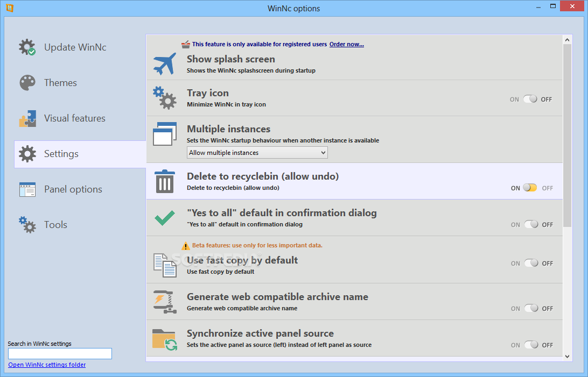The image size is (588, 377).
Task: Click the green checkmark icon for Yes to all
Action: point(165,217)
